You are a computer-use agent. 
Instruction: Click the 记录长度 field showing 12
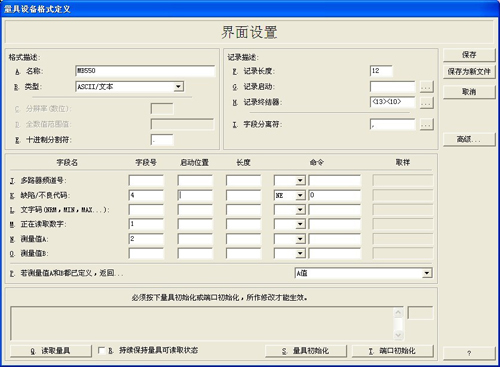pos(381,71)
